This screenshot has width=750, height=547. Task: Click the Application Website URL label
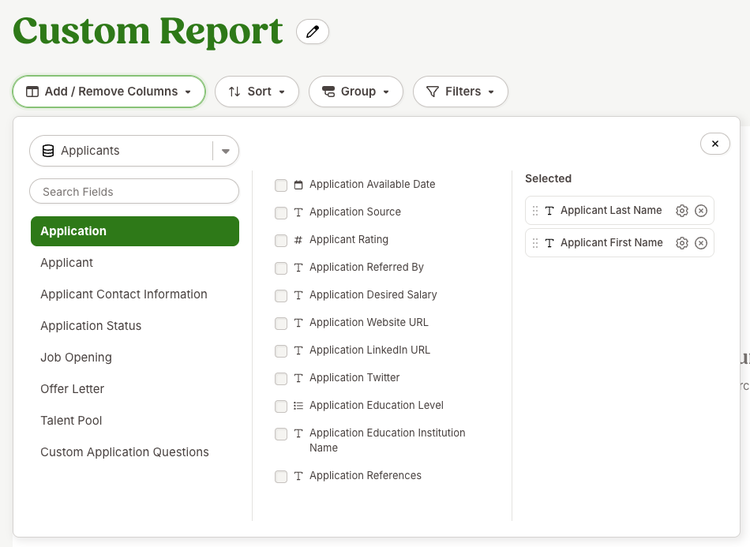(369, 322)
